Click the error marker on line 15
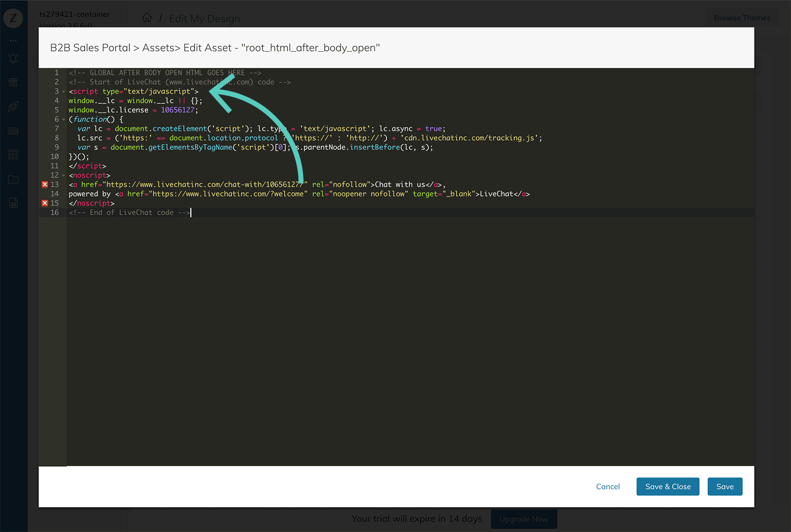791x532 pixels. click(x=45, y=203)
